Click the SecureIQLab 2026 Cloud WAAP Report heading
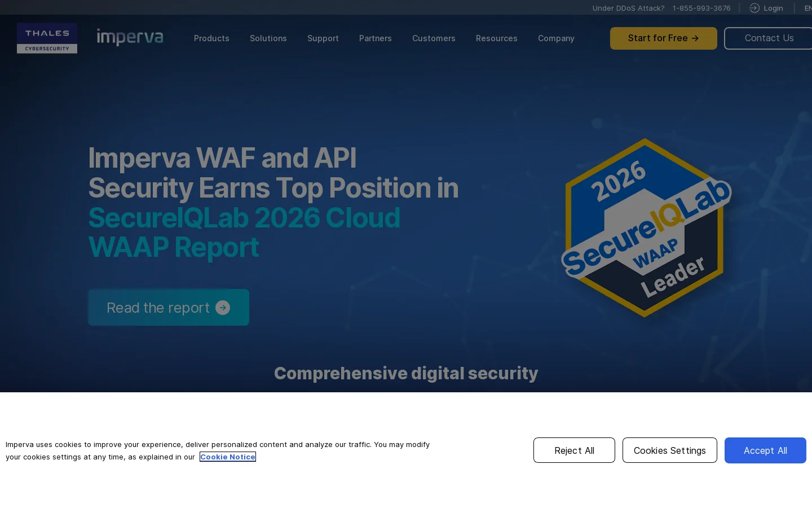This screenshot has width=812, height=508. pyautogui.click(x=244, y=233)
